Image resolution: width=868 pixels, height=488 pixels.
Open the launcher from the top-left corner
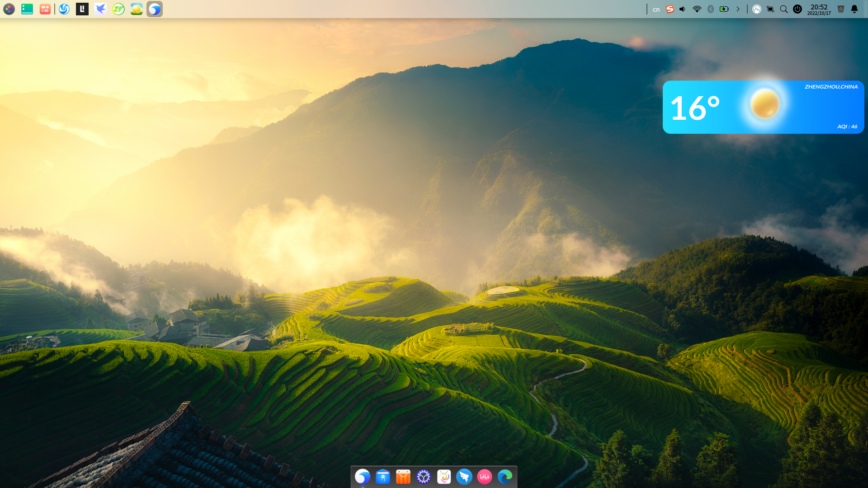[9, 9]
